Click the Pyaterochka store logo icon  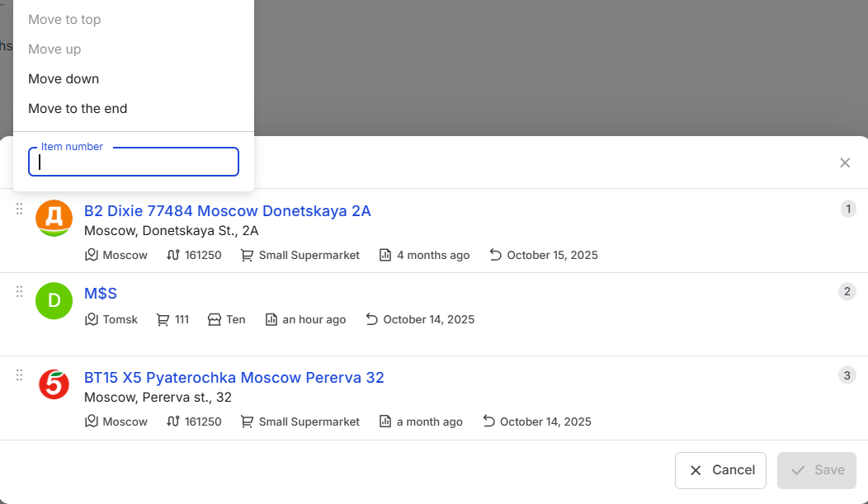click(x=54, y=385)
